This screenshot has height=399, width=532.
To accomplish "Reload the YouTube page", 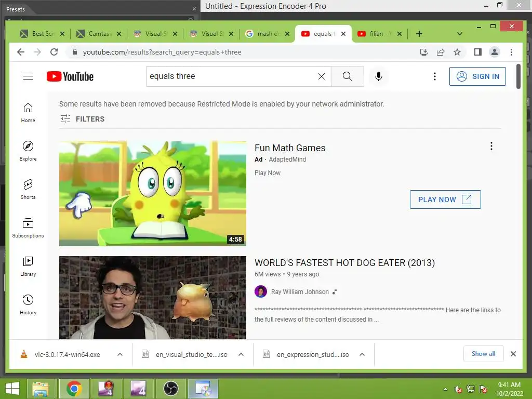I will tap(54, 52).
